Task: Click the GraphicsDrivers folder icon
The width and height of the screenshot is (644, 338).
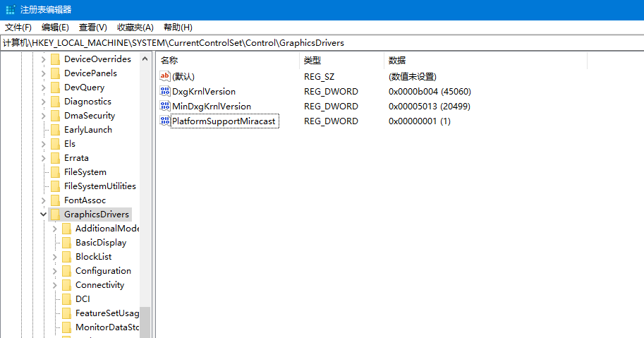Action: (55, 215)
